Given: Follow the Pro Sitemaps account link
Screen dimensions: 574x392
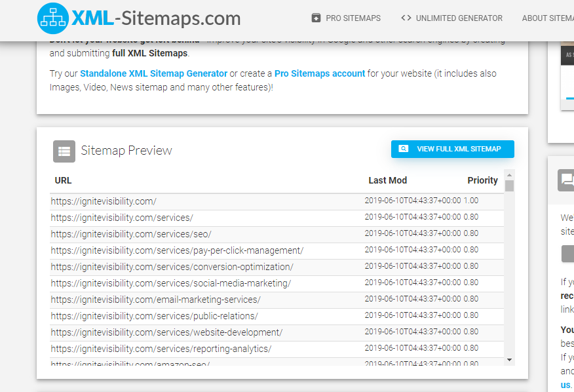Looking at the screenshot, I should coord(320,73).
